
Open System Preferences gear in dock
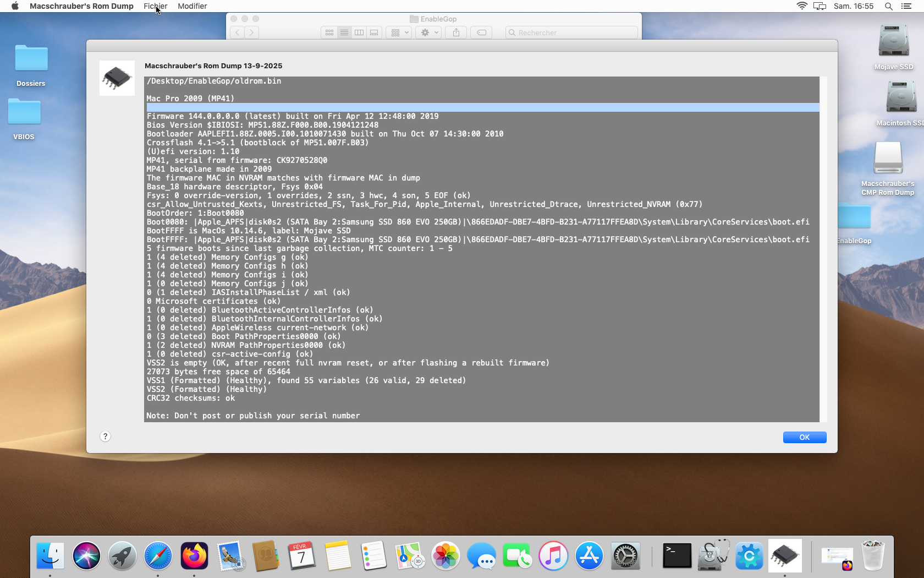[x=625, y=555]
